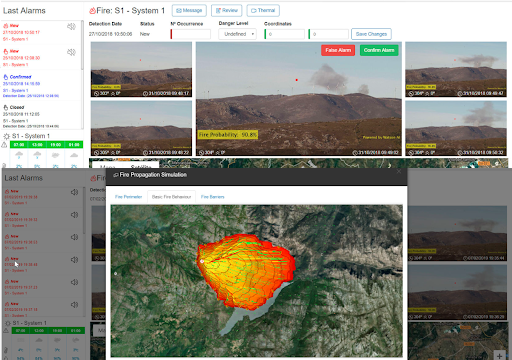Mute the first New alarm sound icon
Screen dimensions: 512x360
coord(71,26)
